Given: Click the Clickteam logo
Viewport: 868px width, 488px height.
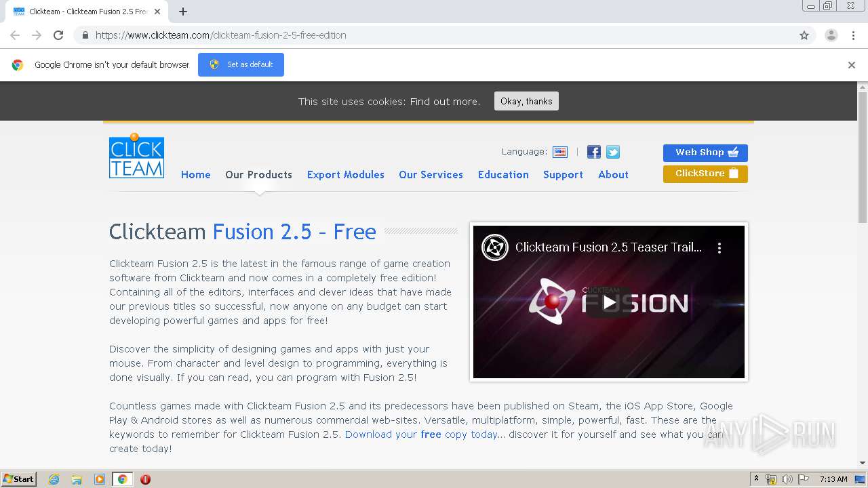Looking at the screenshot, I should [x=136, y=156].
